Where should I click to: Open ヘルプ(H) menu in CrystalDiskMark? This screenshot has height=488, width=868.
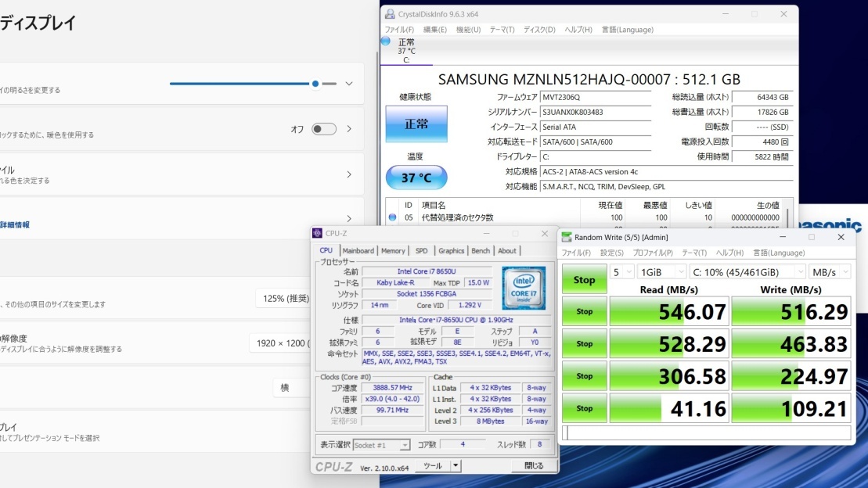(x=729, y=253)
